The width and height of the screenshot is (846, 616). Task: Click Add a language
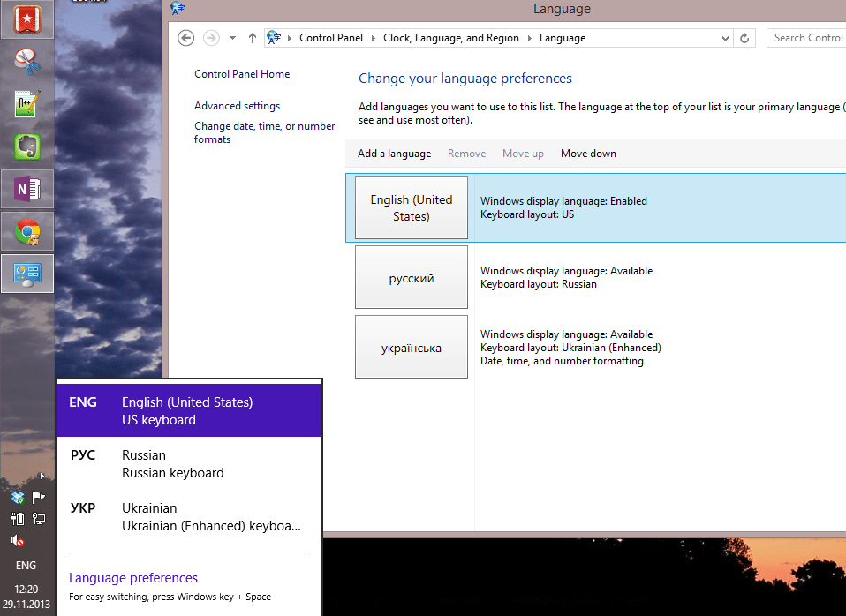(395, 154)
